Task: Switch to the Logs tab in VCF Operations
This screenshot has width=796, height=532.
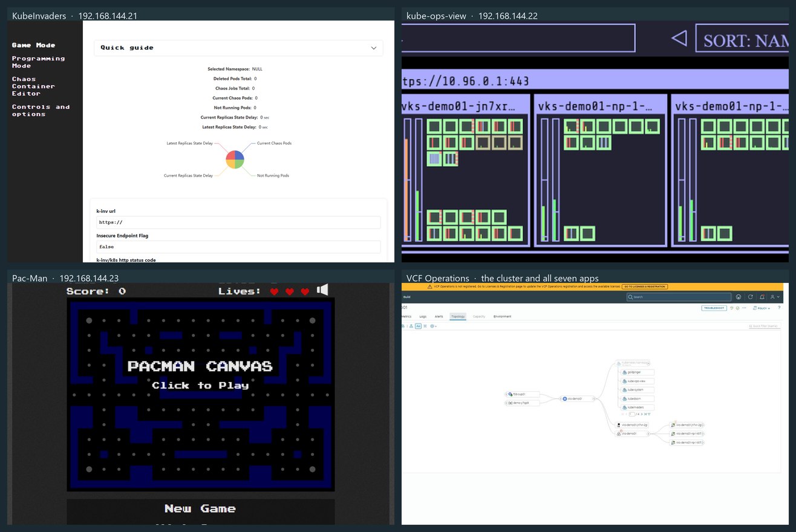Action: pyautogui.click(x=423, y=316)
